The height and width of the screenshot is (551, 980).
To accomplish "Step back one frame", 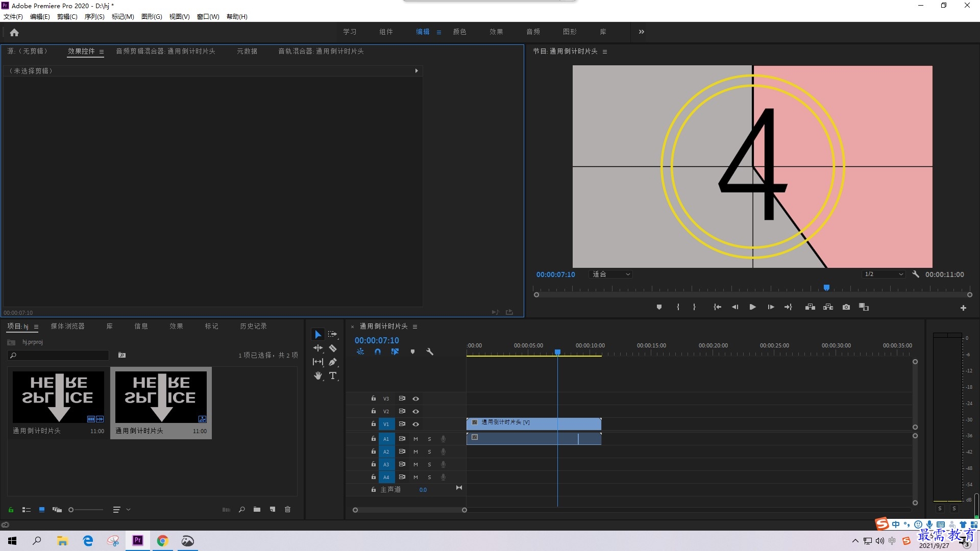I will coord(735,307).
